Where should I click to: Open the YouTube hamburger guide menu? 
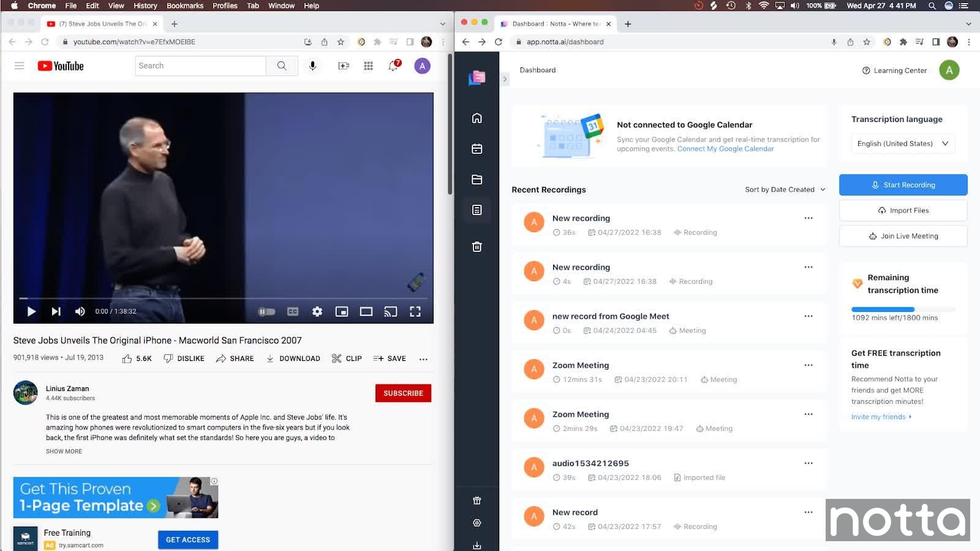(20, 66)
